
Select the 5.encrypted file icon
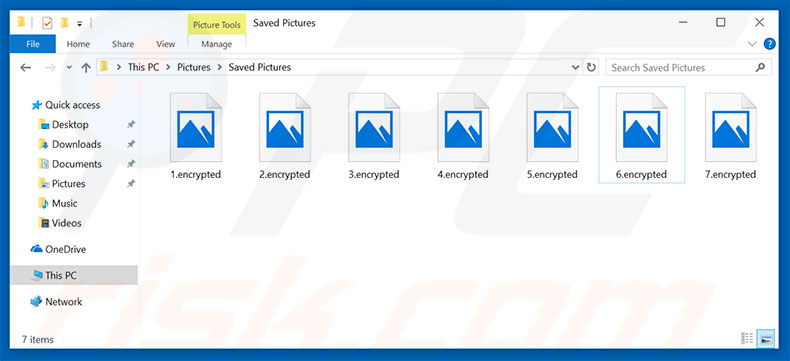(x=552, y=127)
